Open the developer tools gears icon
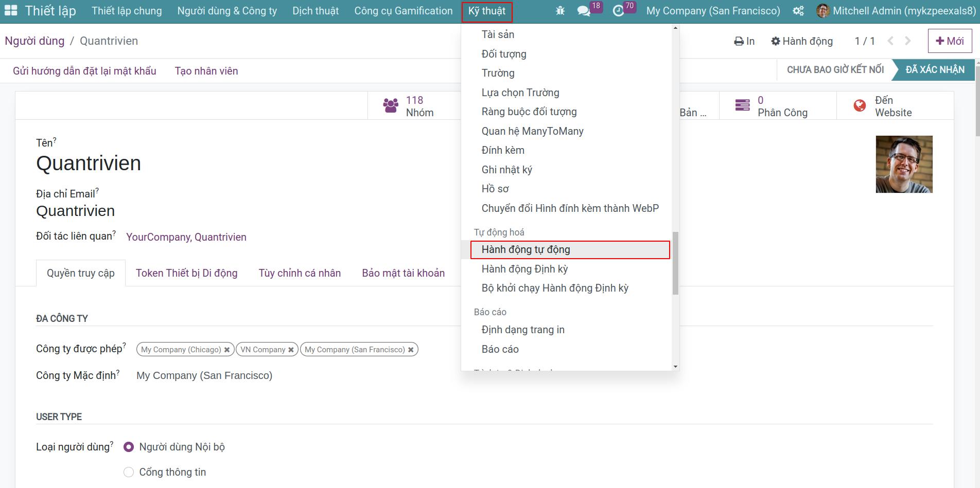Image resolution: width=980 pixels, height=488 pixels. click(x=798, y=11)
